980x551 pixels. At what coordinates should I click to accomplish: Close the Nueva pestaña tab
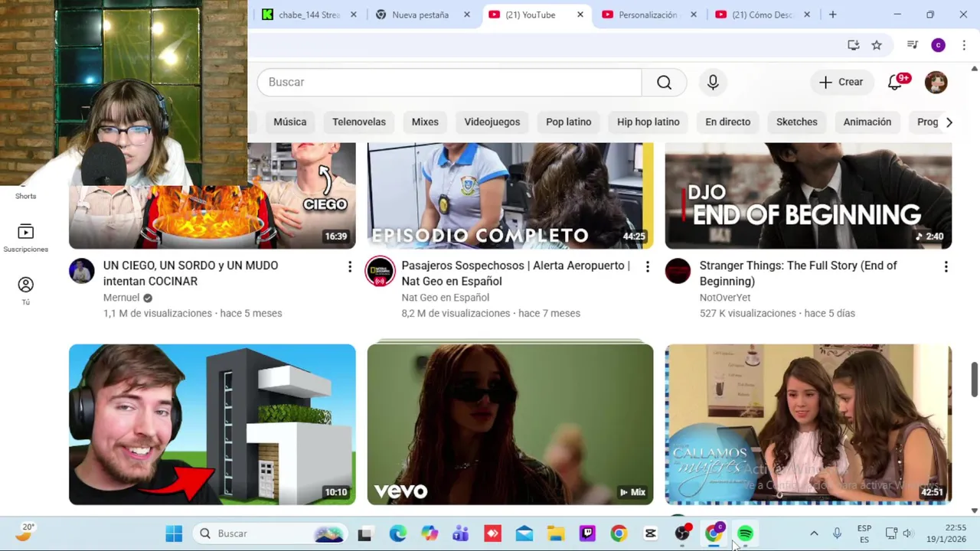point(466,15)
